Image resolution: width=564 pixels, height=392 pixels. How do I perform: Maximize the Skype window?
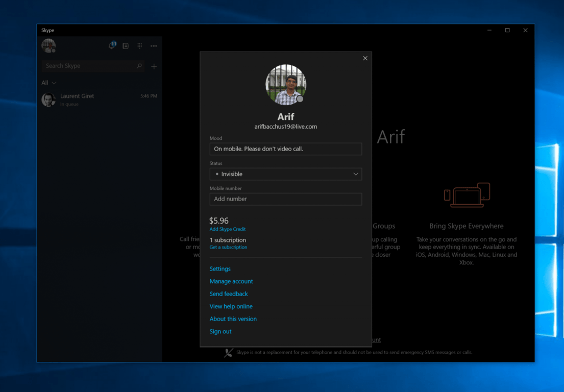pyautogui.click(x=507, y=30)
